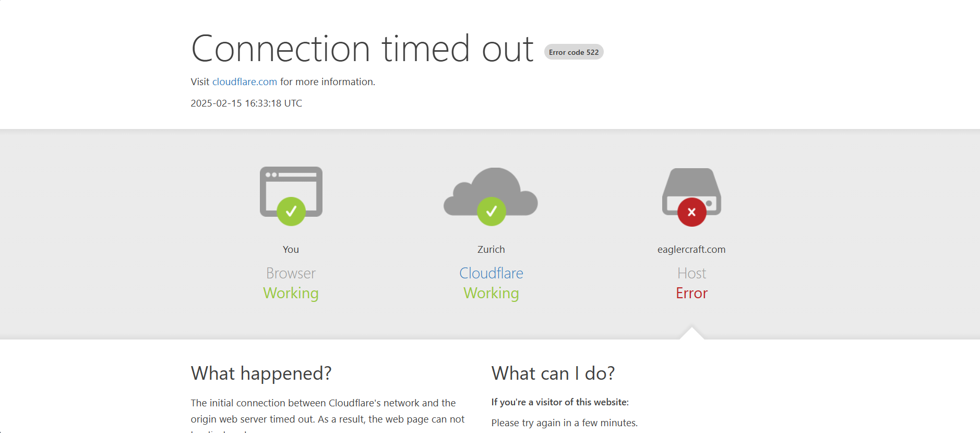This screenshot has width=980, height=433.
Task: Click the green checkmark on cloud icon
Action: click(x=492, y=212)
